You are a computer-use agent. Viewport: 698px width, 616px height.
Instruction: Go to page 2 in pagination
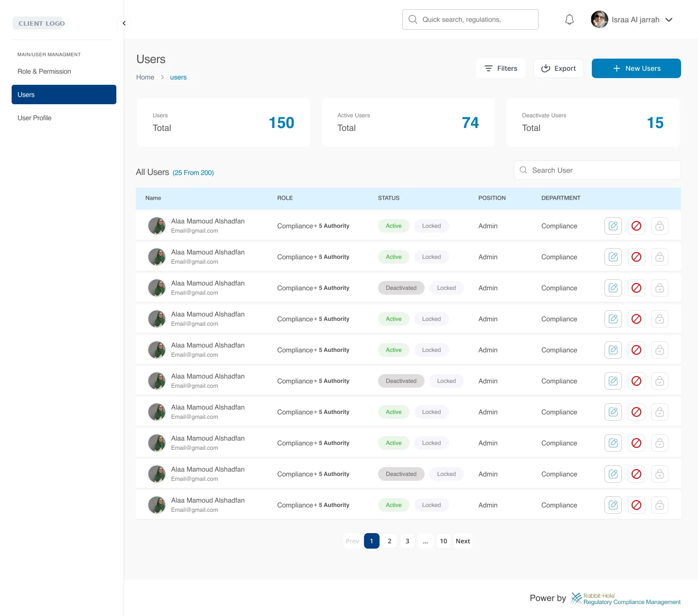(x=390, y=541)
